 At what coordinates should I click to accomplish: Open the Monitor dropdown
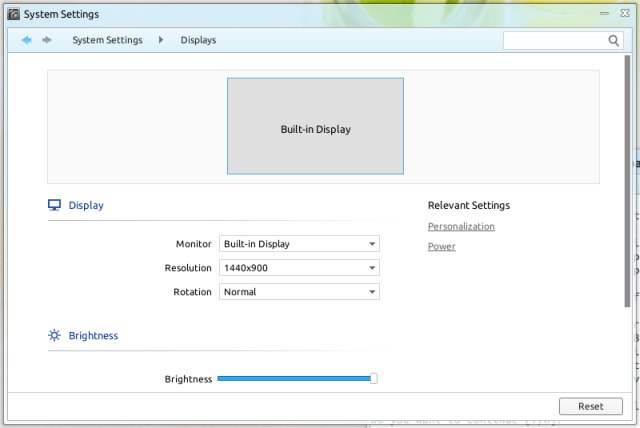(x=299, y=244)
